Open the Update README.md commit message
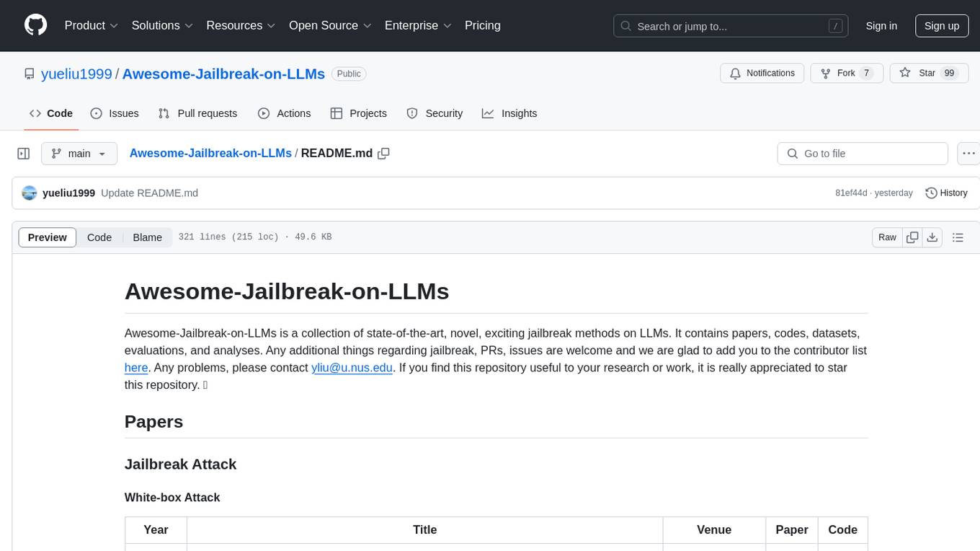This screenshot has width=980, height=551. [x=149, y=193]
